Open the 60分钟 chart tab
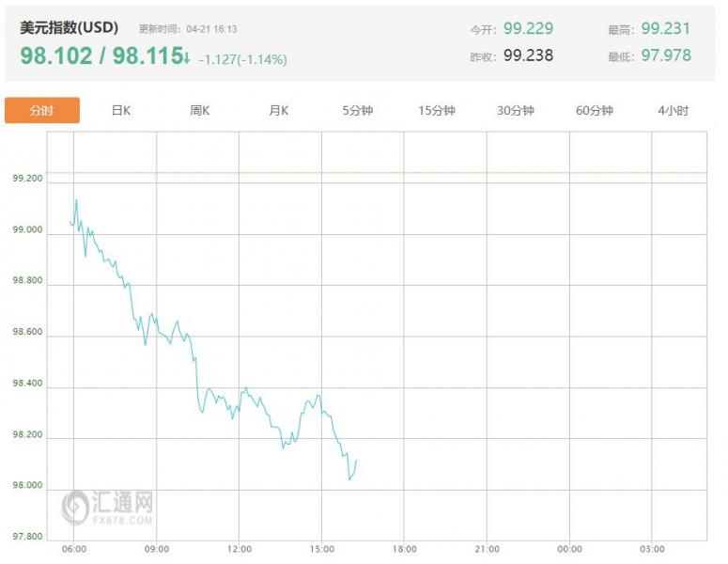The width and height of the screenshot is (728, 564). tap(595, 111)
